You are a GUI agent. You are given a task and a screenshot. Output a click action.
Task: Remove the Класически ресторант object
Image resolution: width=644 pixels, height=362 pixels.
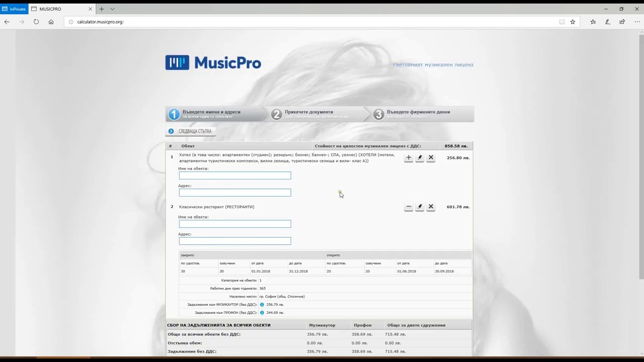tap(431, 207)
